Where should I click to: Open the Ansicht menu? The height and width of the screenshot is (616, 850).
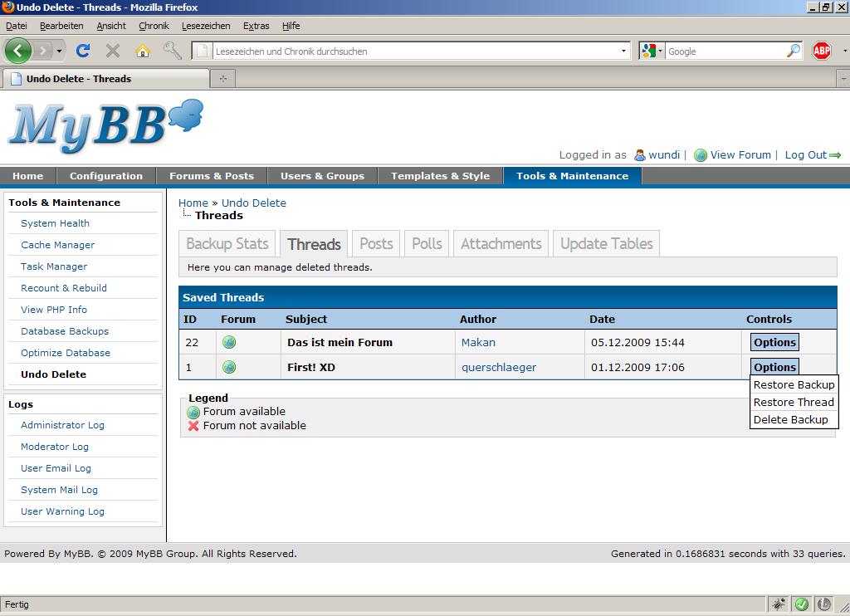click(x=111, y=26)
